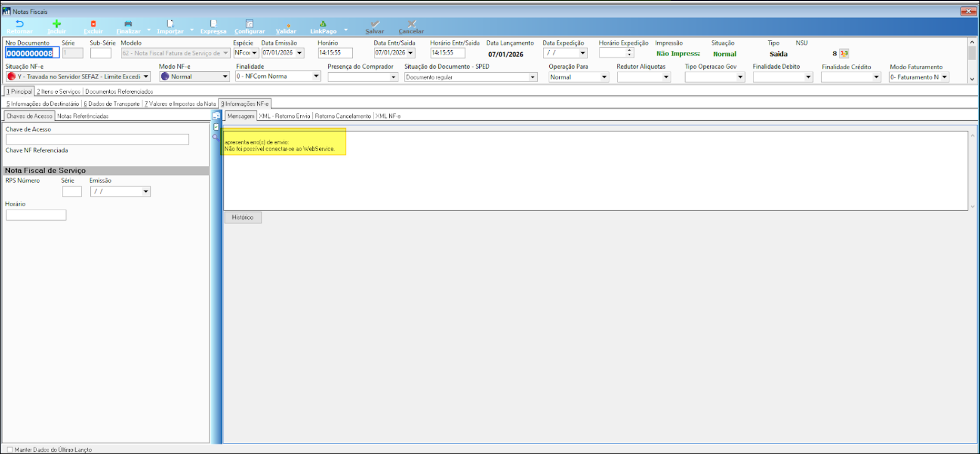
Task: Expand the Importar dropdown arrow
Action: (x=192, y=30)
